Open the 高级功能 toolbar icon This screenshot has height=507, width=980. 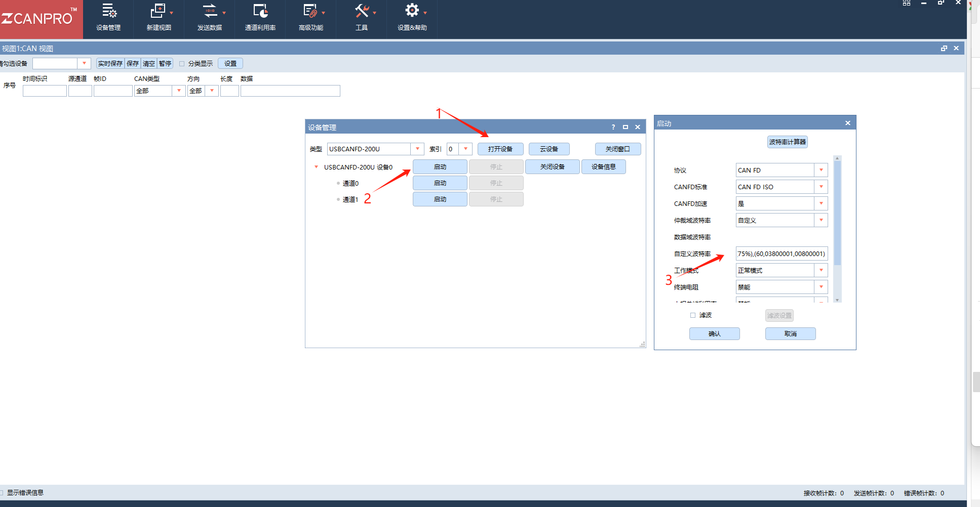[x=310, y=11]
